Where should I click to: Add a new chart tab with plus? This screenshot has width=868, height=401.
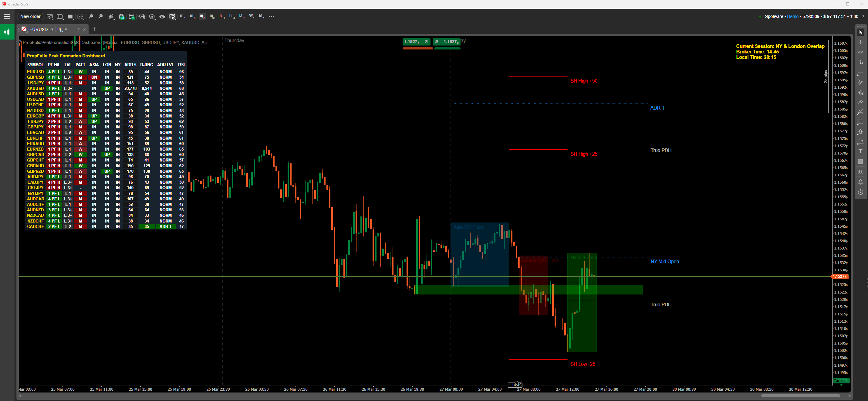tap(94, 29)
